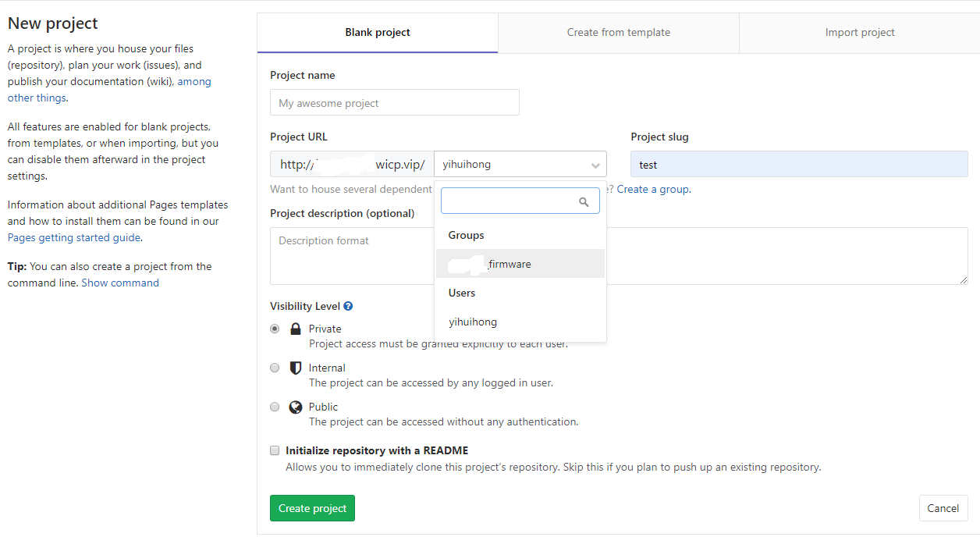The image size is (980, 537).
Task: Click the firmware group avatar thumbnail
Action: [465, 264]
